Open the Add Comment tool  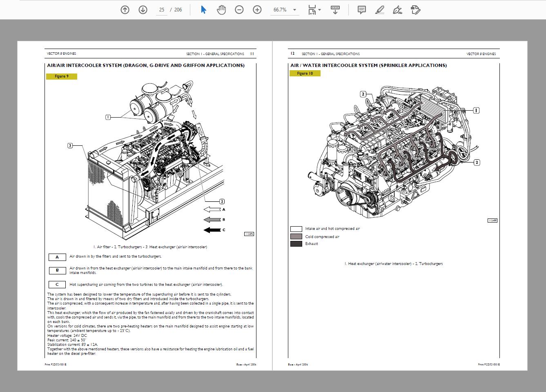click(x=361, y=9)
